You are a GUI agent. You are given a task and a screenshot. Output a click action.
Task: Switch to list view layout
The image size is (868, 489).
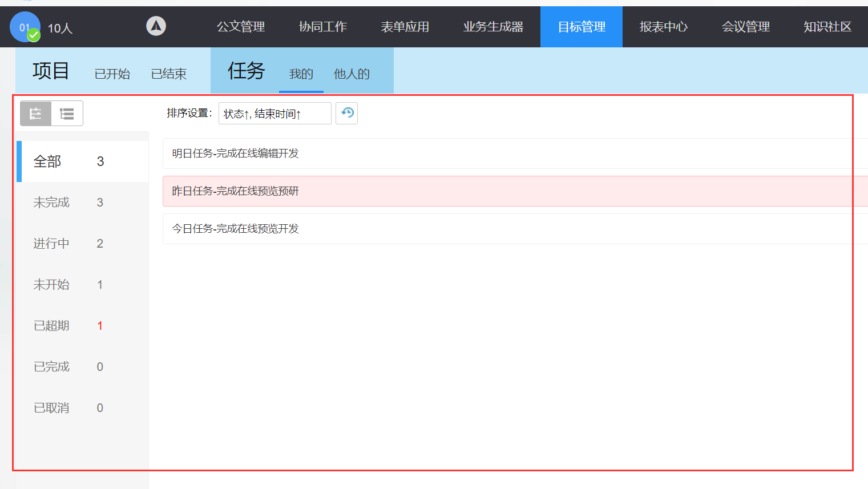click(67, 114)
